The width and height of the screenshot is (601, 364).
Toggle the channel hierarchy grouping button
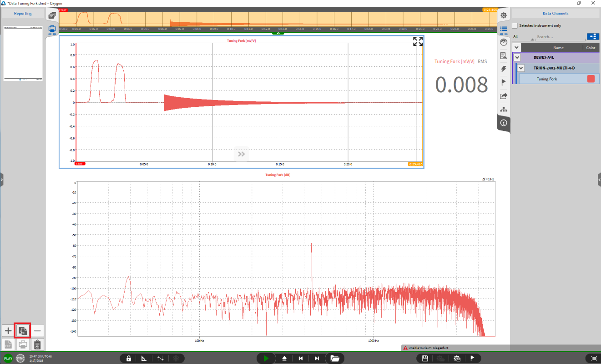(592, 37)
